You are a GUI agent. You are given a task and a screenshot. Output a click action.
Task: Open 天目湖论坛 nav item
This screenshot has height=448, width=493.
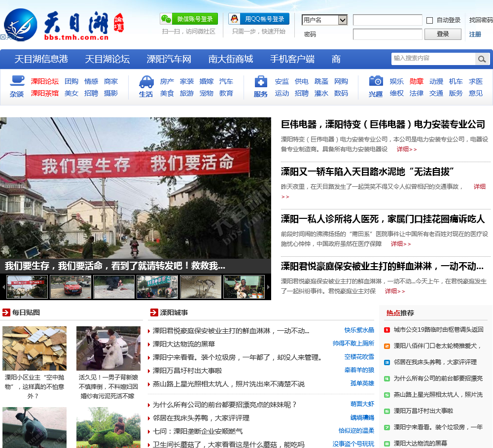(x=107, y=59)
